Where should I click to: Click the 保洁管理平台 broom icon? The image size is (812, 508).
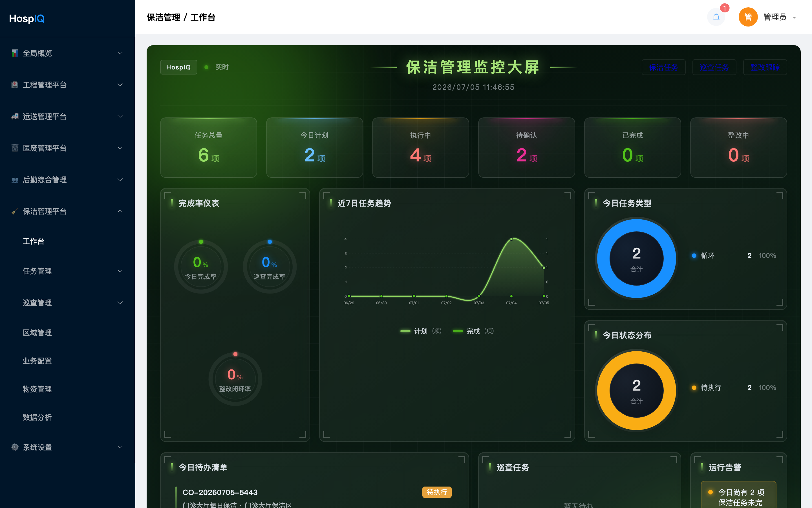click(15, 211)
